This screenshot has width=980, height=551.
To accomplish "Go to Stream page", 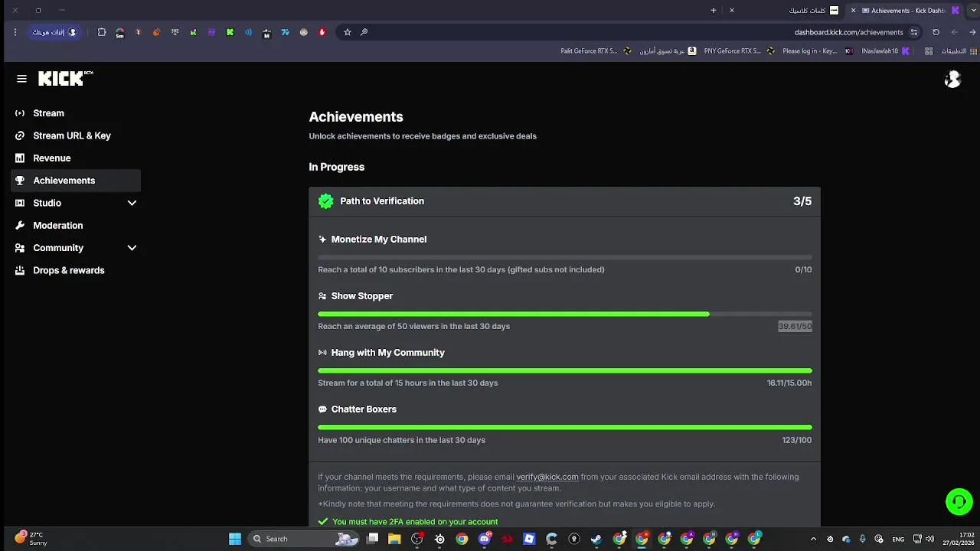I will pos(76,113).
